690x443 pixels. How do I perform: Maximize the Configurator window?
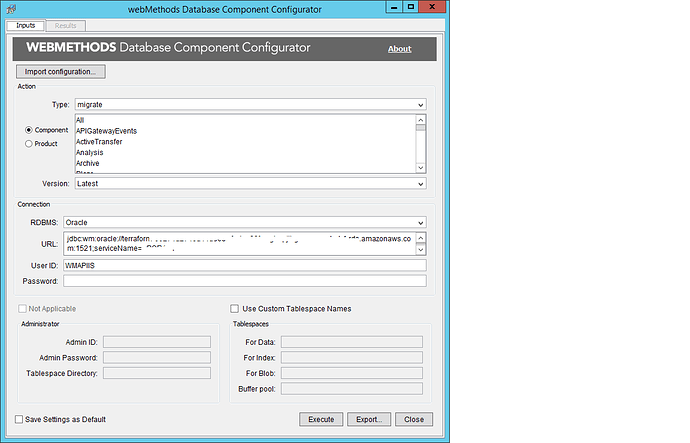411,7
